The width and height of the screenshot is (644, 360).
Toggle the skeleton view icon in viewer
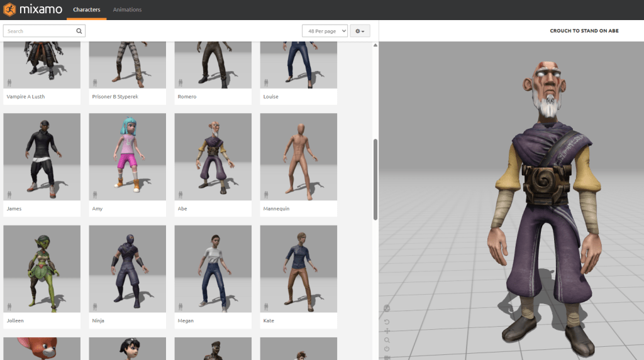click(387, 308)
